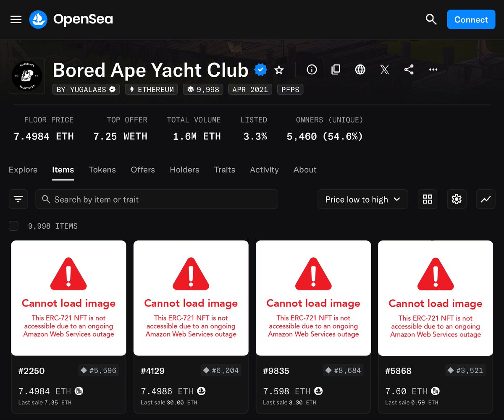Click Last sale 30.00 ETH text
The width and height of the screenshot is (504, 420).
click(169, 402)
